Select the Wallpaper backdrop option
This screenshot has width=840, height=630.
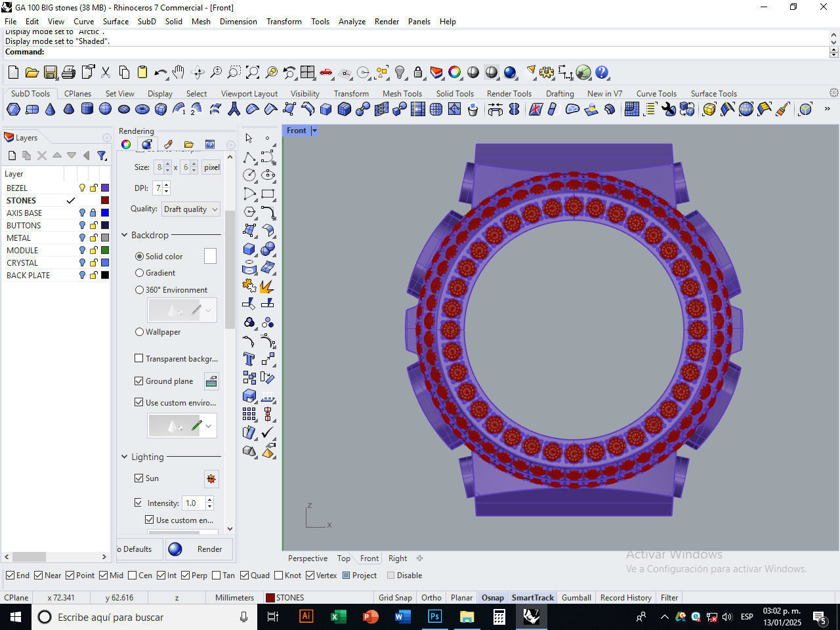click(139, 332)
